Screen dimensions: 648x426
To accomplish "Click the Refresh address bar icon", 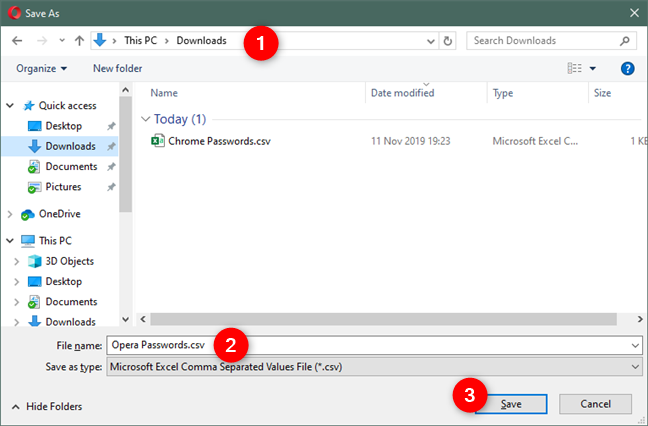I will (x=448, y=41).
